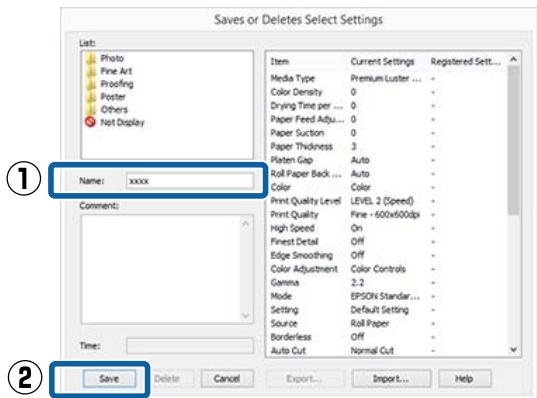537x398 pixels.
Task: Select the High Speed row
Action: tap(387, 228)
